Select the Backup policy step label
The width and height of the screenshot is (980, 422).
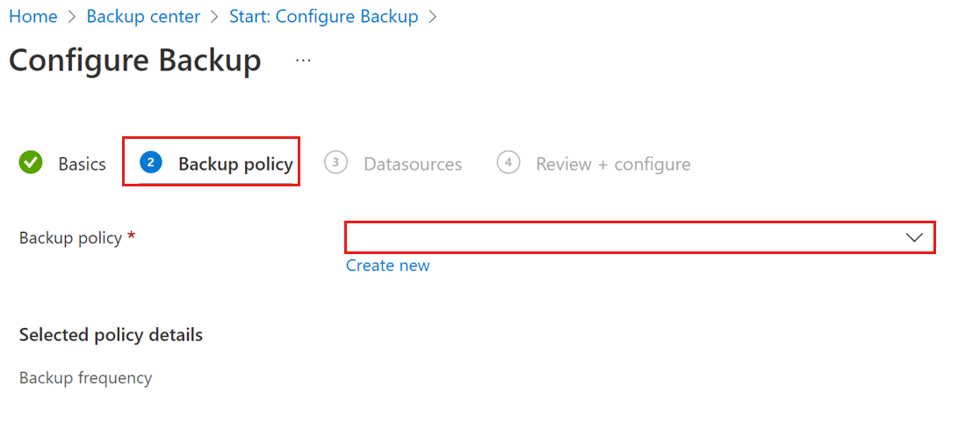(234, 164)
